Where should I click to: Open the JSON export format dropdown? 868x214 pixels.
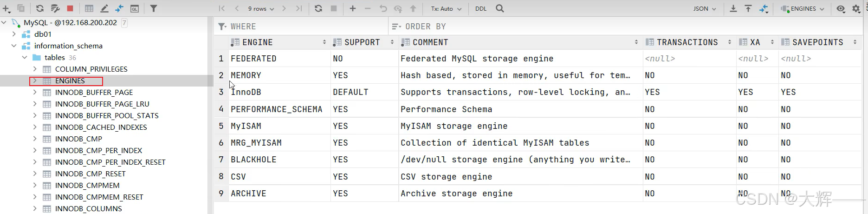705,9
